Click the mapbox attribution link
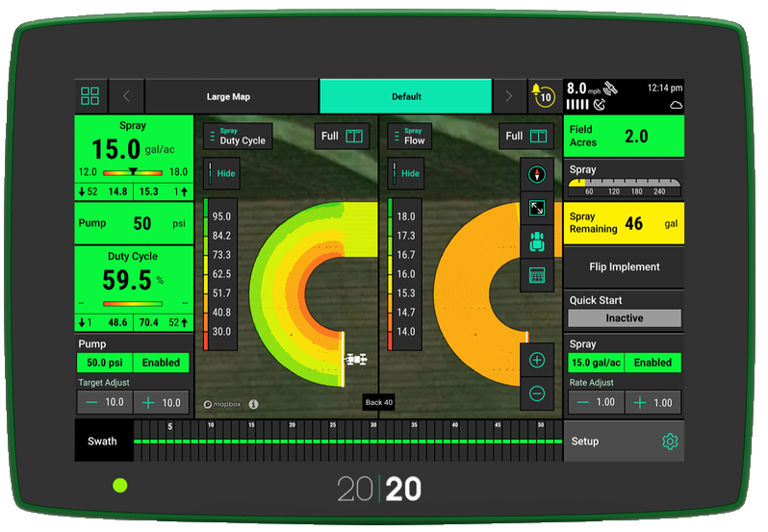This screenshot has height=532, width=768. pos(223,404)
